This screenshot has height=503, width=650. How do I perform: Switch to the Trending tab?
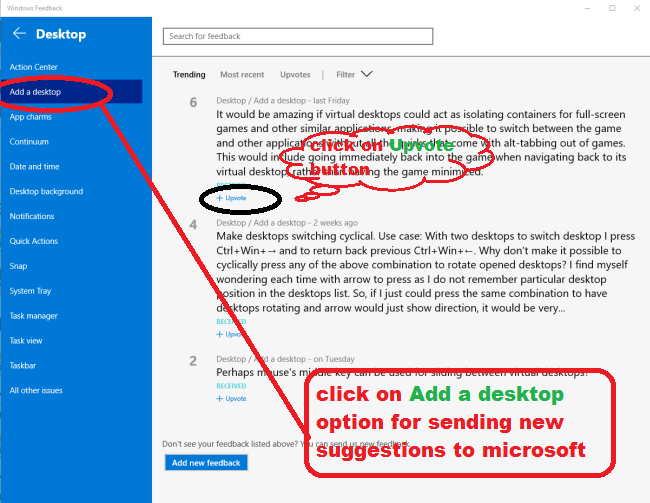(189, 74)
